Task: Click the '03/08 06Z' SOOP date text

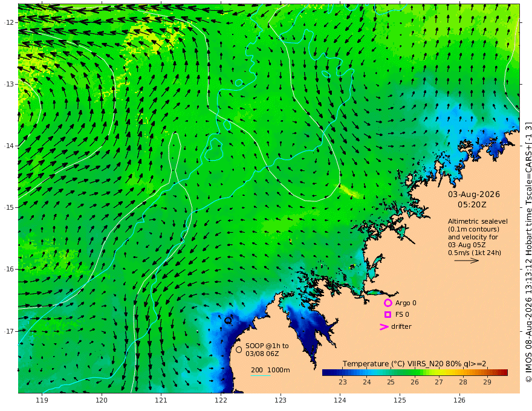Action: 262,354
